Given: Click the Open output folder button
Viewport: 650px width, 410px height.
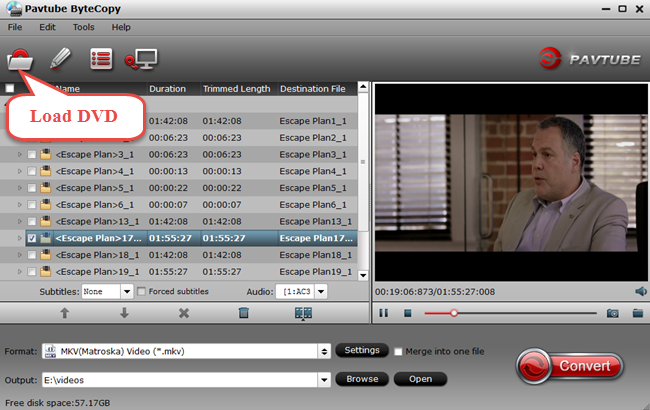Looking at the screenshot, I should pos(420,379).
